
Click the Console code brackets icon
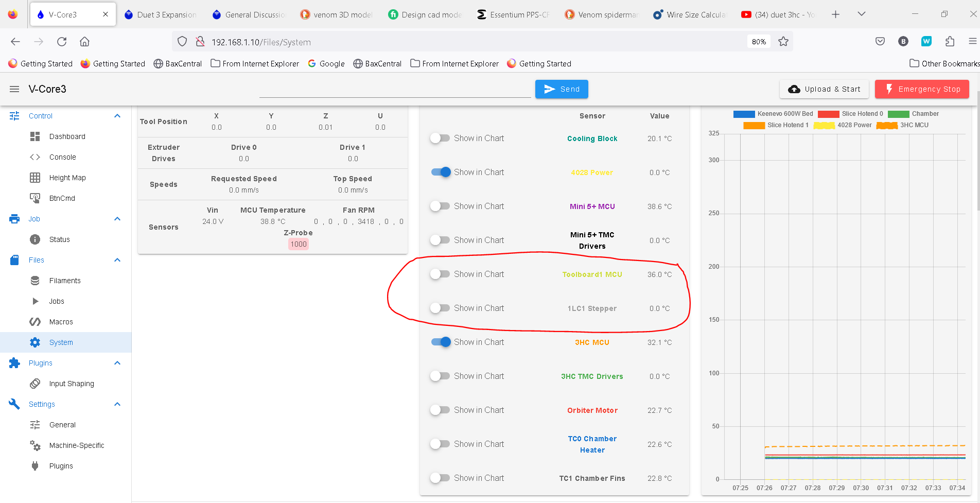click(35, 157)
